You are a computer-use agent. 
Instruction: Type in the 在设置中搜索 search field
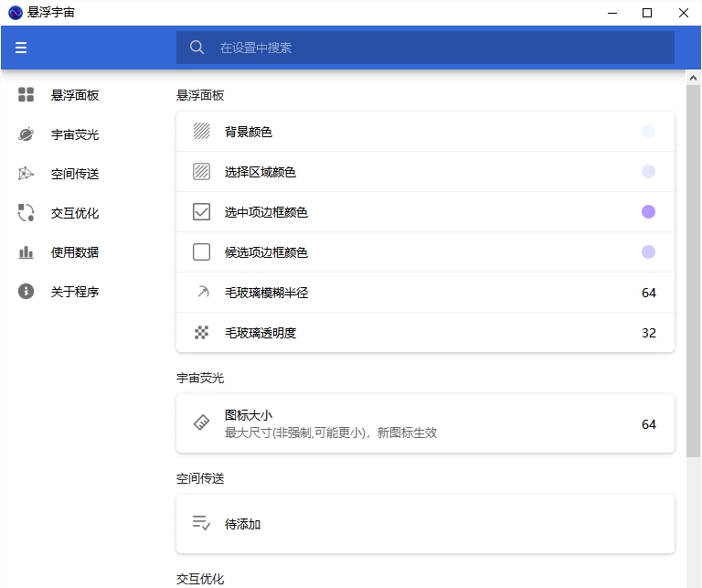(439, 48)
